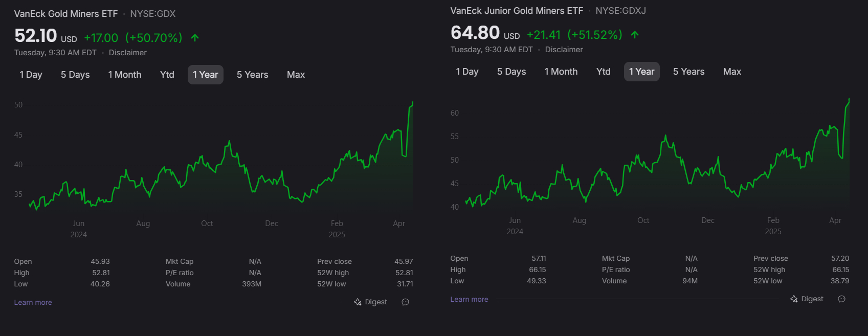Viewport: 868px width, 336px height.
Task: Click GDX Open value 45.93
Action: click(100, 261)
